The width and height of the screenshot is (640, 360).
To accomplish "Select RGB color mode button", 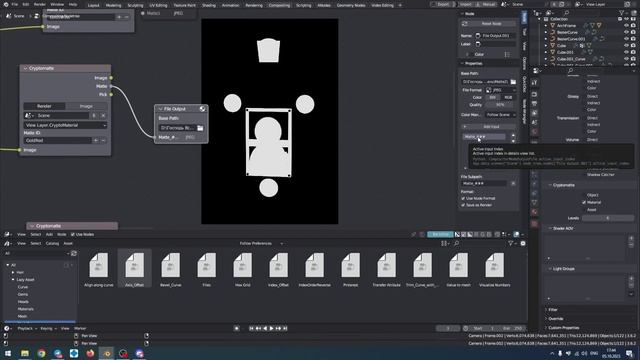I will [508, 98].
